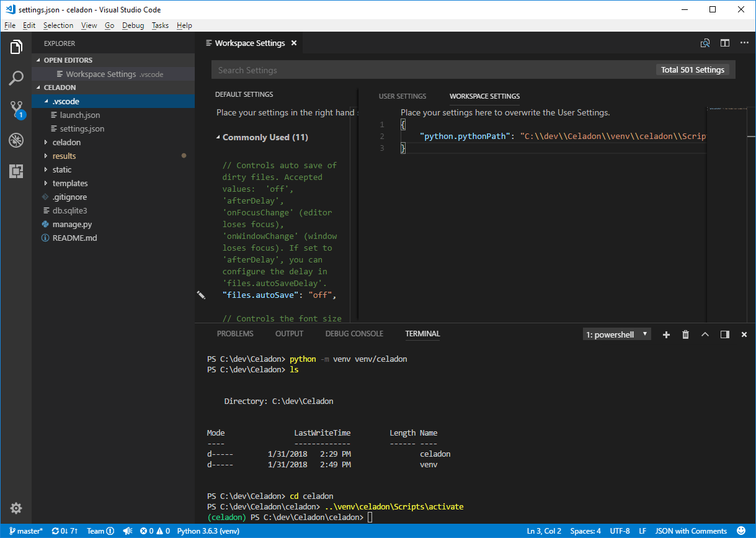
Task: Send feedback via the smiley status bar icon
Action: pos(742,531)
